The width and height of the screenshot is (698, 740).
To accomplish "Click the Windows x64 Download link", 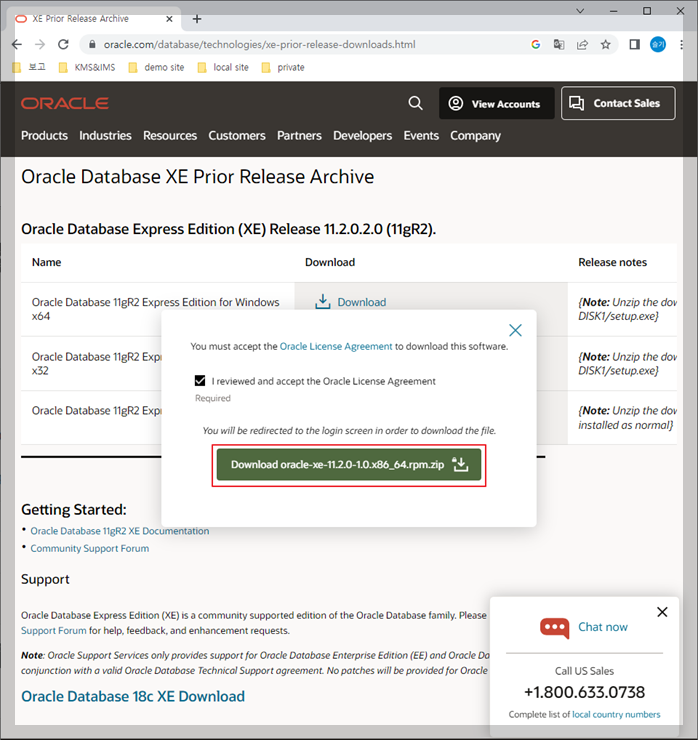I will pos(351,302).
